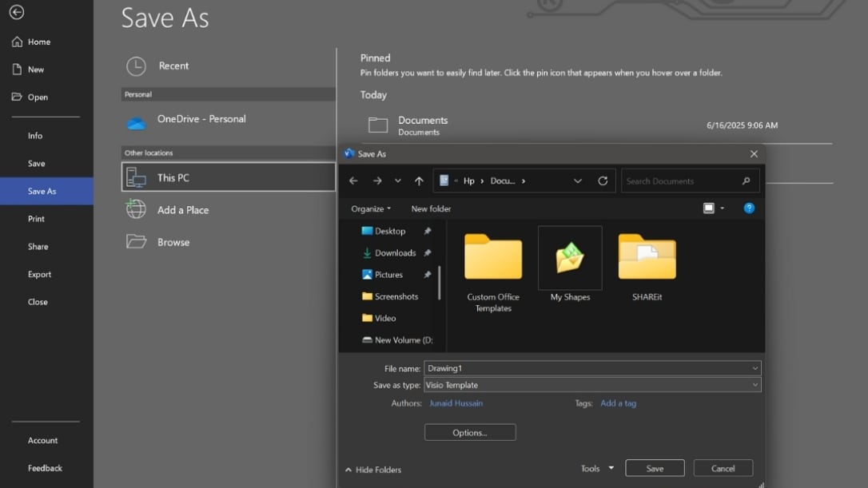
Task: Select New Volume (D: drive
Action: pos(404,339)
